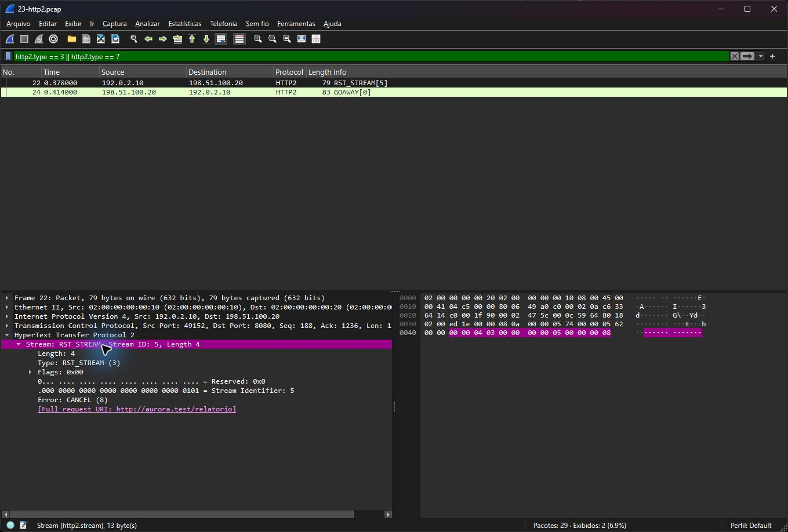The image size is (788, 532).
Task: Stop the running capture
Action: click(x=24, y=39)
